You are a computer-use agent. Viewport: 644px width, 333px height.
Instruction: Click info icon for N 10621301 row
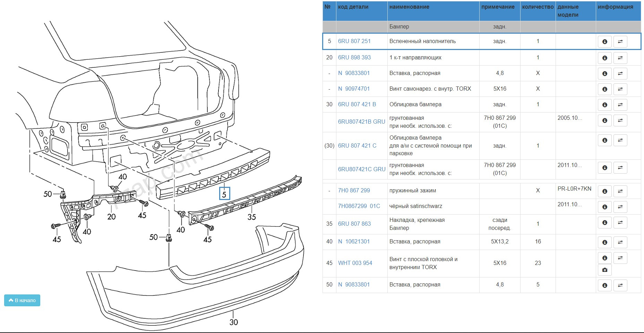[604, 242]
